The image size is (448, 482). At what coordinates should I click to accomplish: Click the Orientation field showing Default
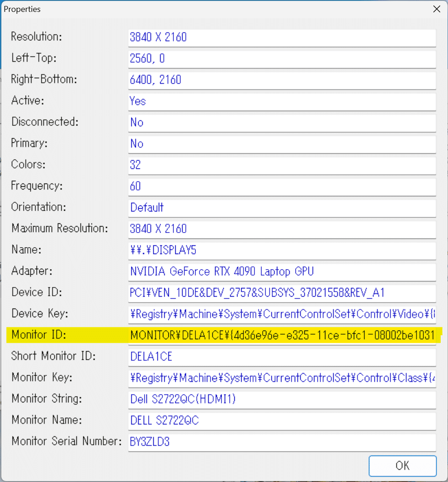pyautogui.click(x=282, y=208)
